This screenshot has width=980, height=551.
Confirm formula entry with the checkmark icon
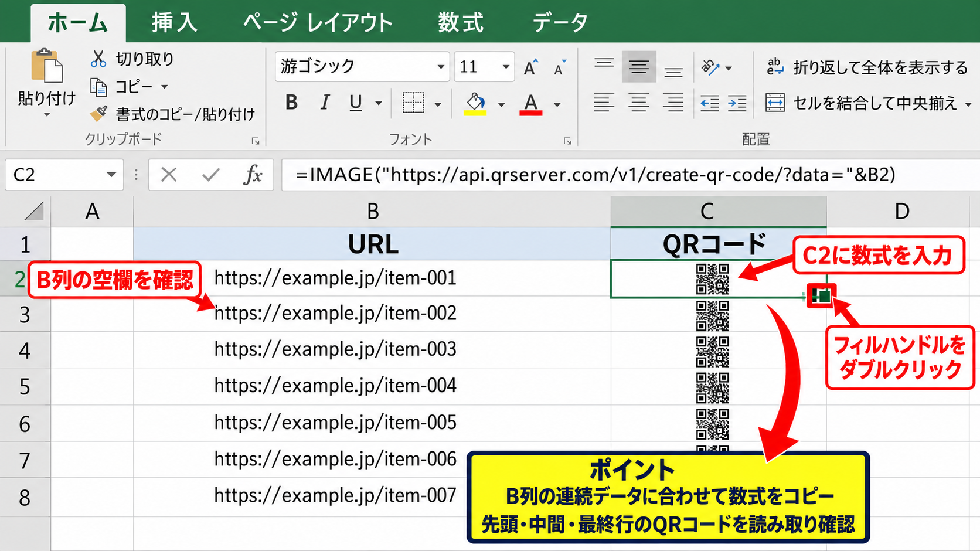pyautogui.click(x=211, y=175)
